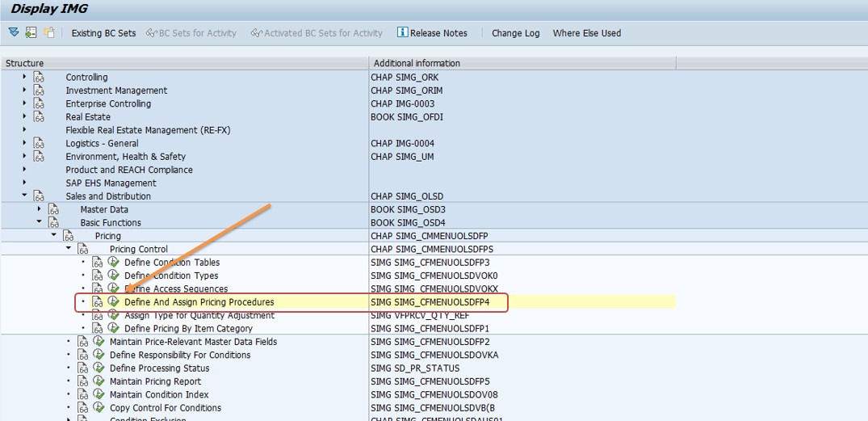Expand the Master Data node
Screen dimensions: 868x421
click(39, 209)
